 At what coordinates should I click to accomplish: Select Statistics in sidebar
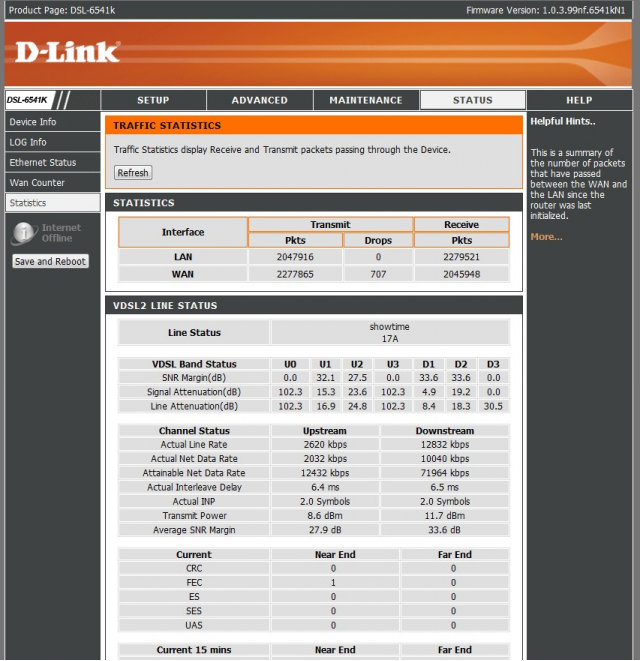pos(53,203)
